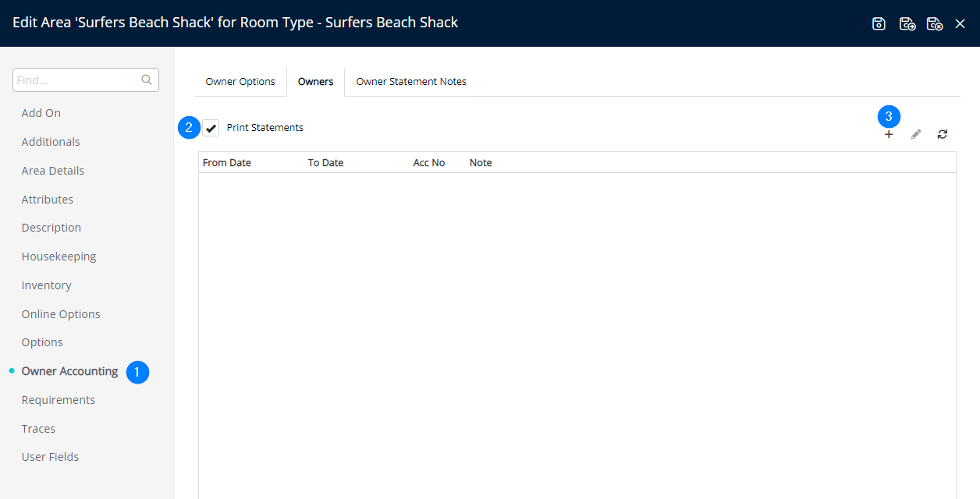Viewport: 980px width, 499px height.
Task: Add a new owner with plus icon
Action: pos(889,134)
